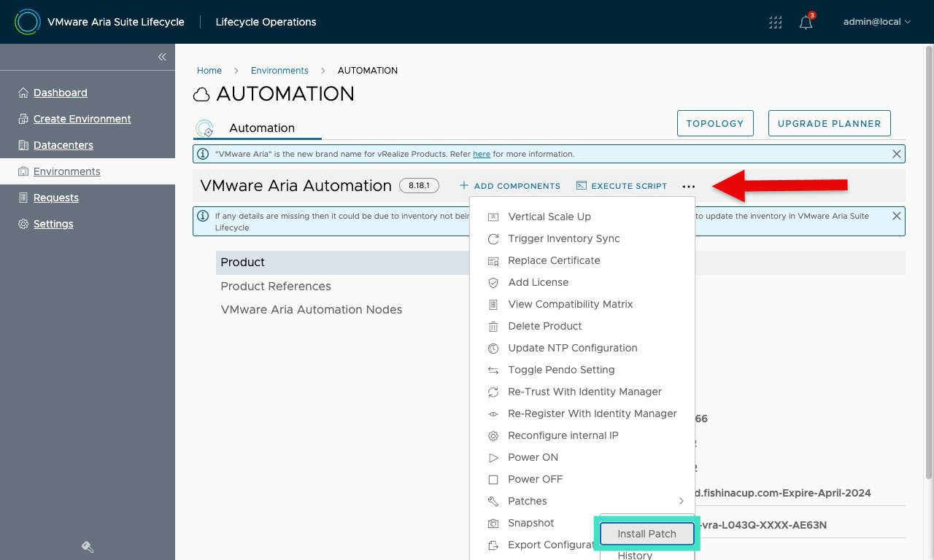Choose Trigger Inventory Sync
Image resolution: width=934 pixels, height=560 pixels.
tap(582, 238)
